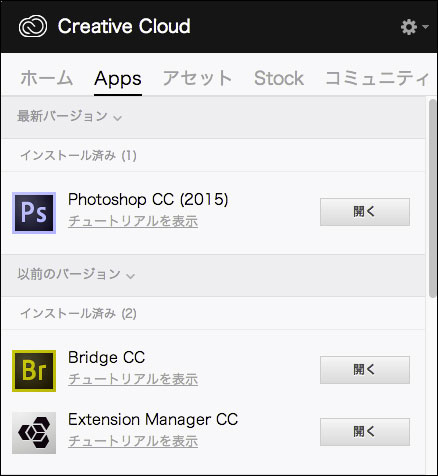Open the settings gear menu
Image resolution: width=438 pixels, height=476 pixels.
click(409, 27)
